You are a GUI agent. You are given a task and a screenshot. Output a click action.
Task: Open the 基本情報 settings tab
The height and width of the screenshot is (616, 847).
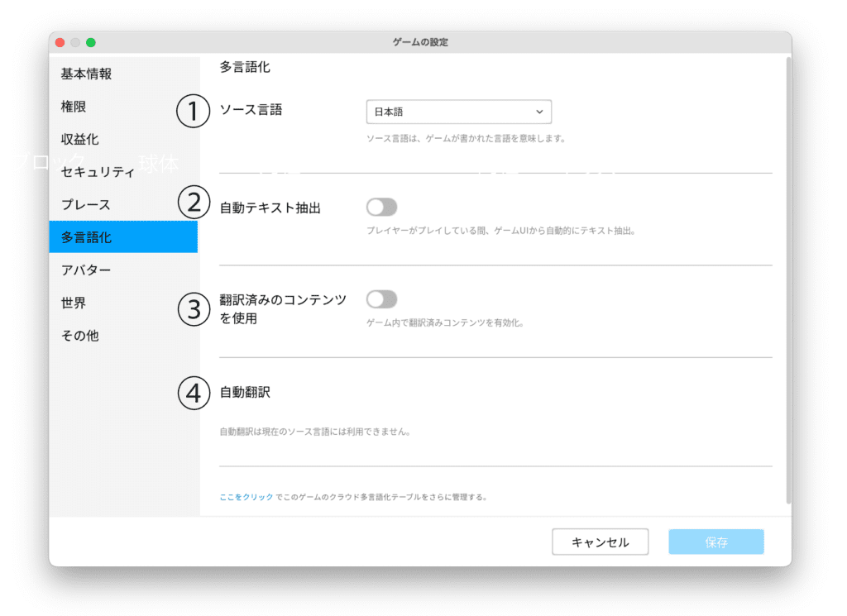(x=86, y=74)
